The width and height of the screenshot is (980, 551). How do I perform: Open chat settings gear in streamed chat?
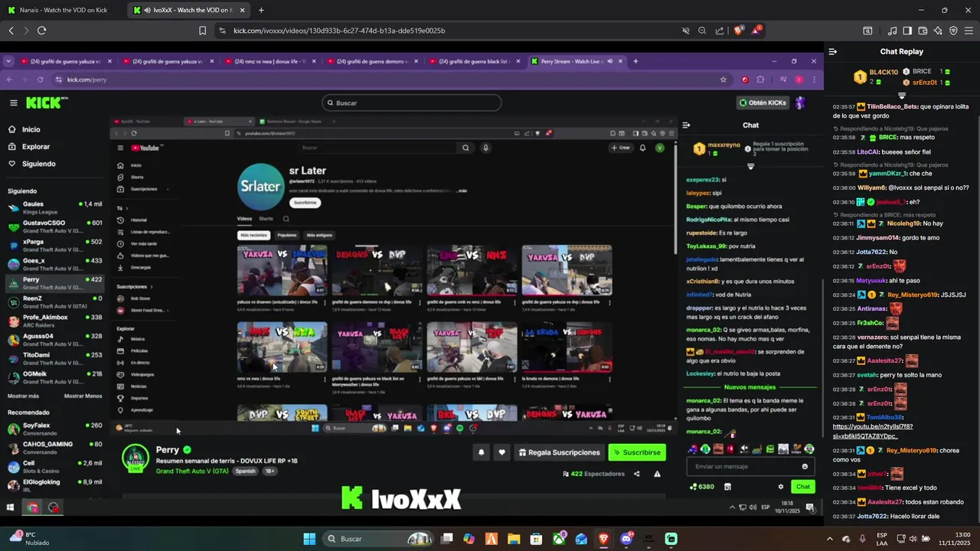pyautogui.click(x=781, y=487)
